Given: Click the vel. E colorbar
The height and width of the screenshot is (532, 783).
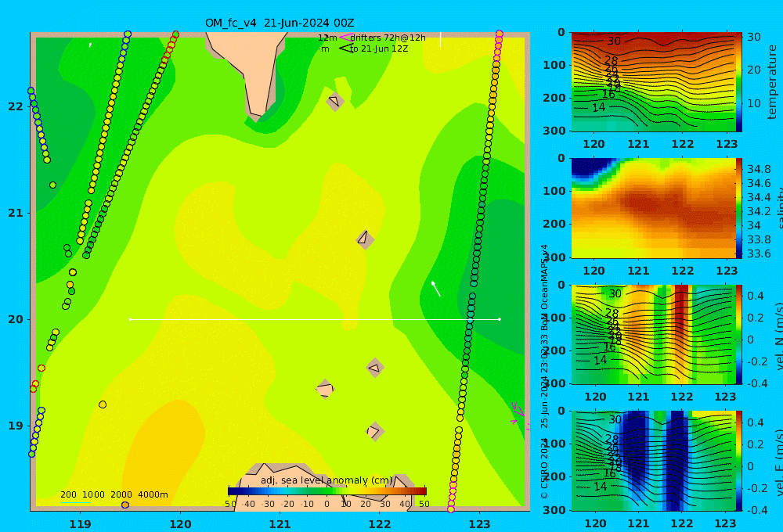Looking at the screenshot, I should tap(739, 461).
